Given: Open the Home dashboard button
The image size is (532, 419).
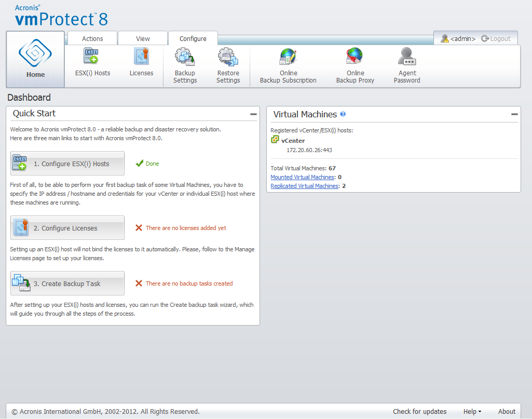Looking at the screenshot, I should (35, 59).
